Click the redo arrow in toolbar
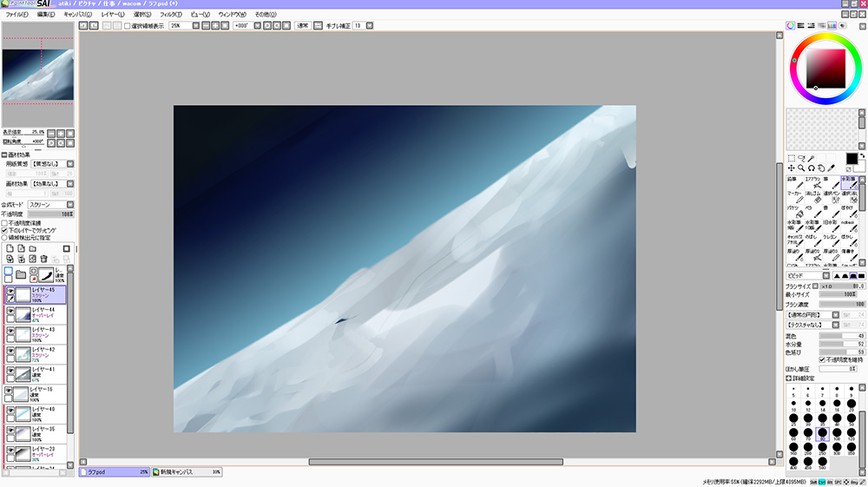The image size is (868, 487). [94, 25]
